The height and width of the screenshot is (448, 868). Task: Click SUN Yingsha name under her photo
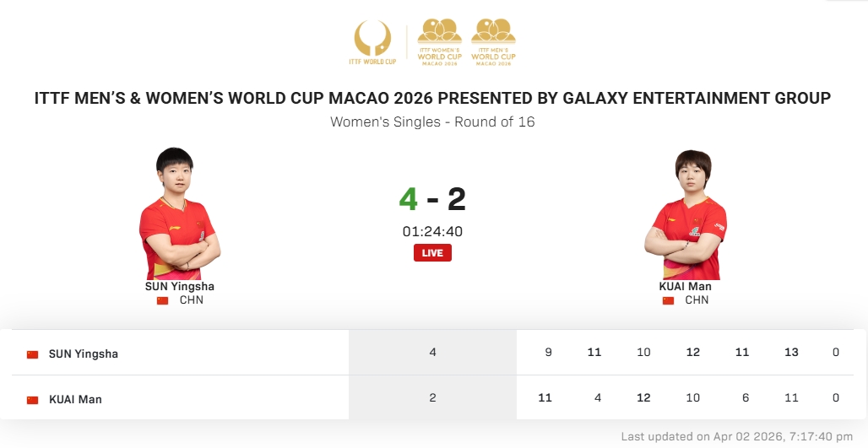[x=180, y=287]
